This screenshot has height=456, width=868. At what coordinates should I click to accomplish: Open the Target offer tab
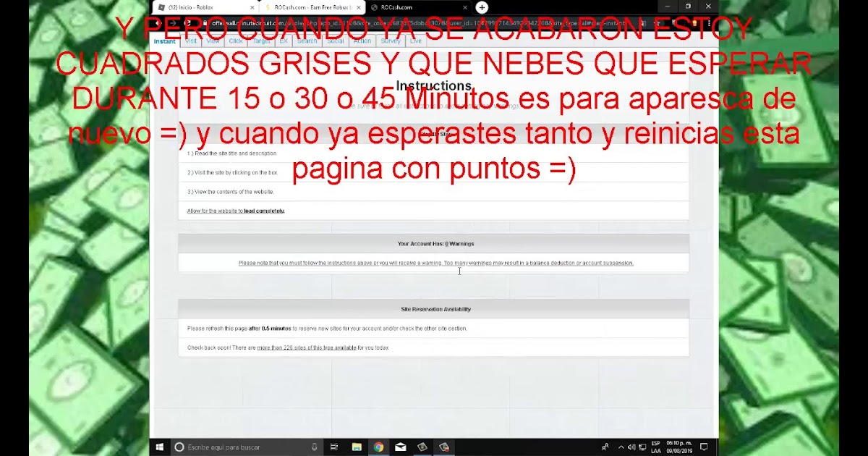click(x=261, y=41)
